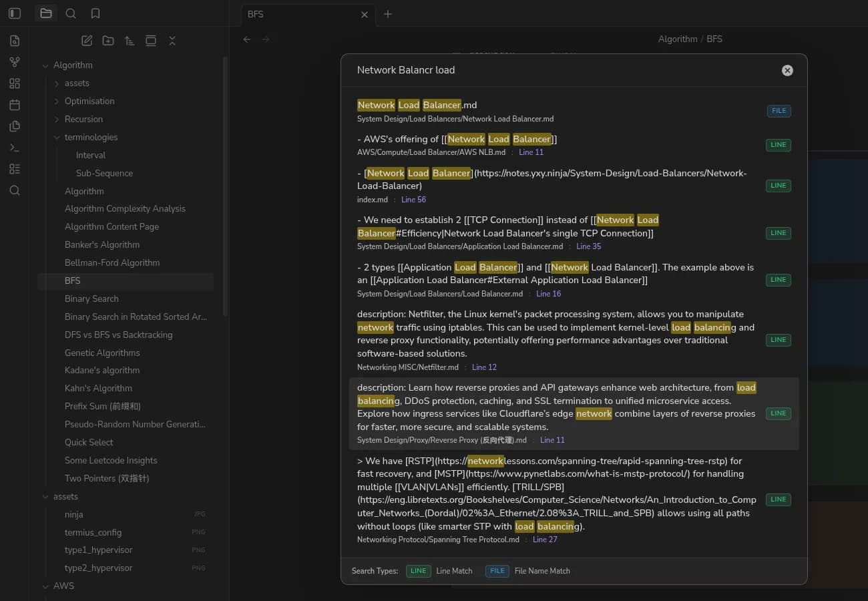Open quick switcher ribbon icon
Image resolution: width=868 pixels, height=601 pixels.
pos(15,41)
